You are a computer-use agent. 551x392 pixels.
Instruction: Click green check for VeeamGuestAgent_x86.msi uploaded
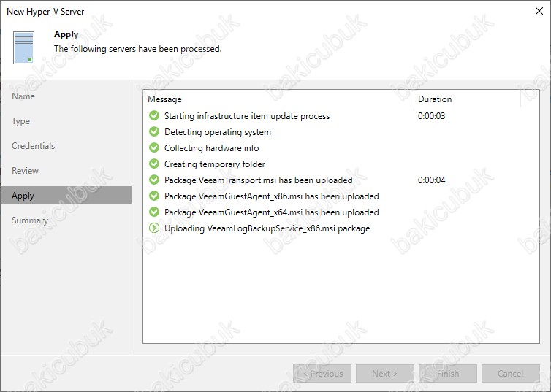point(154,196)
